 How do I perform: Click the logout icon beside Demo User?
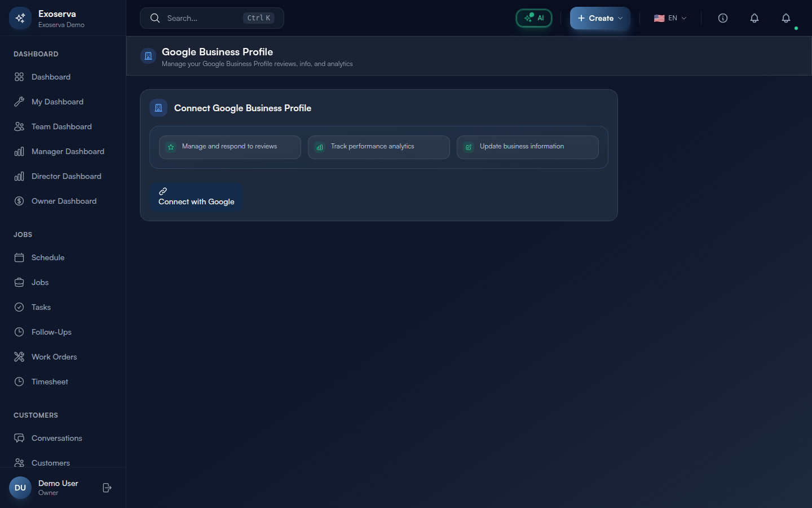(107, 488)
